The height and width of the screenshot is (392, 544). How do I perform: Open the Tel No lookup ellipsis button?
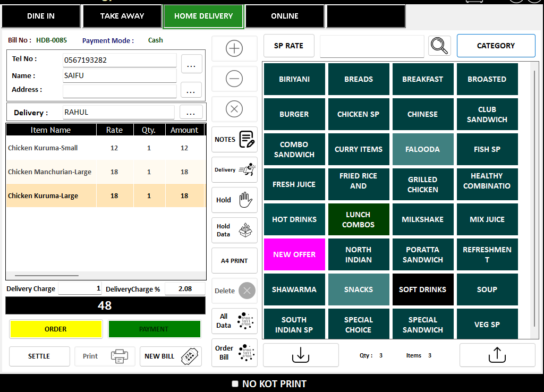[x=191, y=64]
